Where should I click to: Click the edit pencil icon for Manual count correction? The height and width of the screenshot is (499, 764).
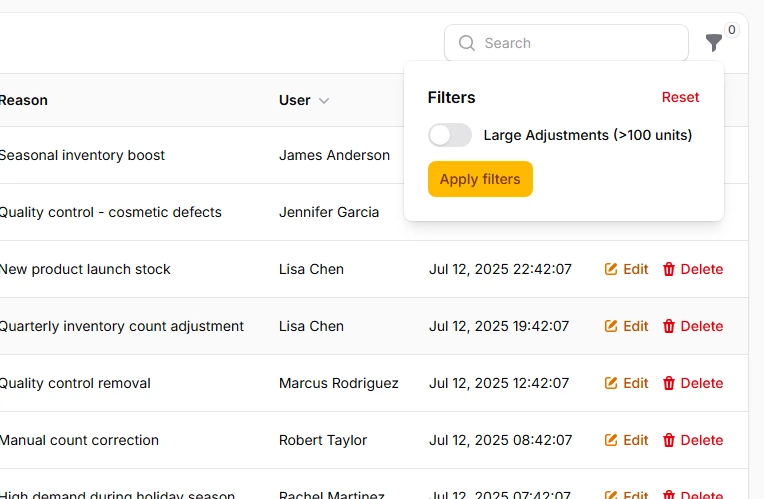tap(611, 440)
